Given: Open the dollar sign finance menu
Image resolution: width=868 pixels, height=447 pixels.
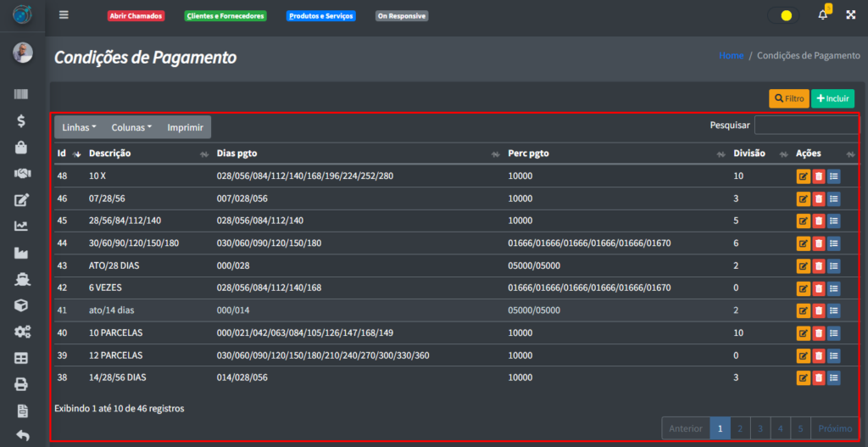Looking at the screenshot, I should point(22,121).
